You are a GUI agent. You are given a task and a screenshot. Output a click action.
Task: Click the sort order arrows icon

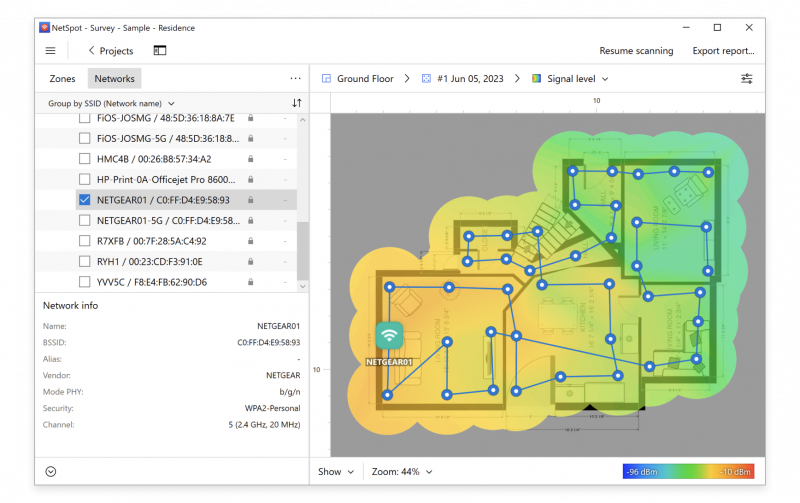296,103
